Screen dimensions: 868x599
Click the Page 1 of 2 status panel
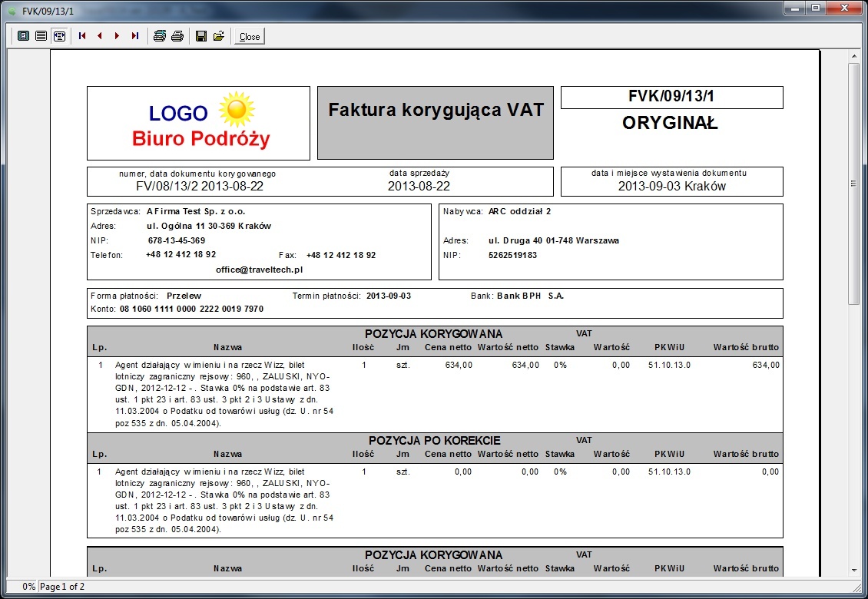[x=62, y=586]
